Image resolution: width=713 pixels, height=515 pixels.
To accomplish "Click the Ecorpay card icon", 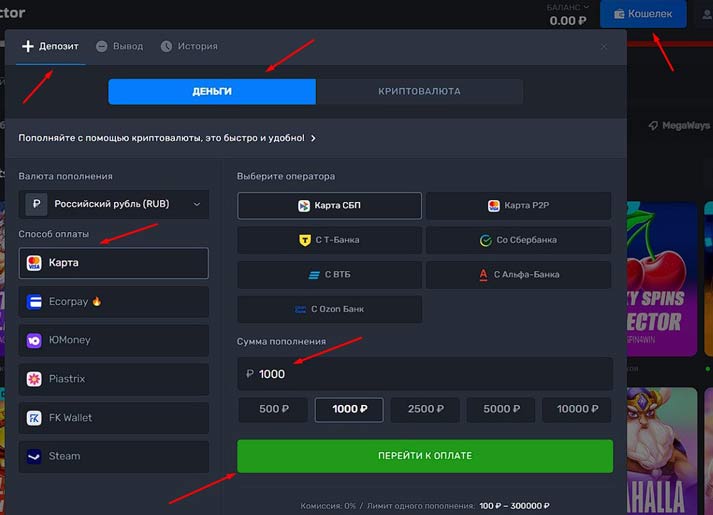I will pyautogui.click(x=34, y=301).
